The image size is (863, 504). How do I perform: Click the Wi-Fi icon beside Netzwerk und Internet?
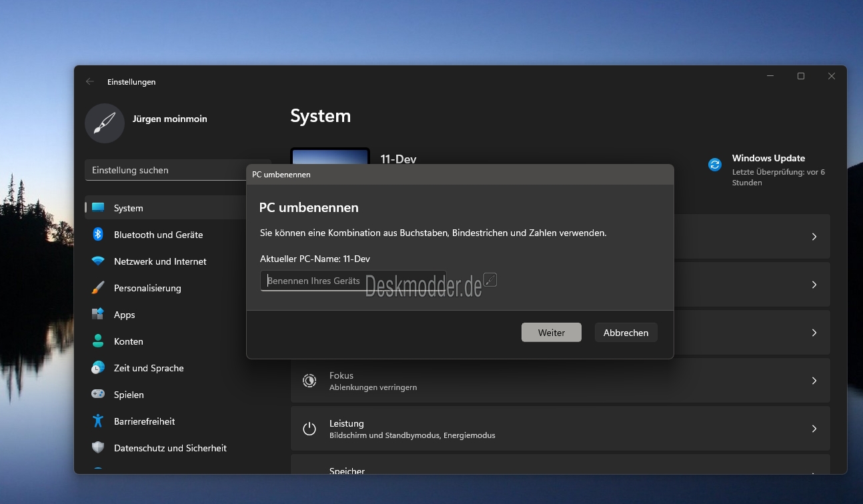click(98, 261)
